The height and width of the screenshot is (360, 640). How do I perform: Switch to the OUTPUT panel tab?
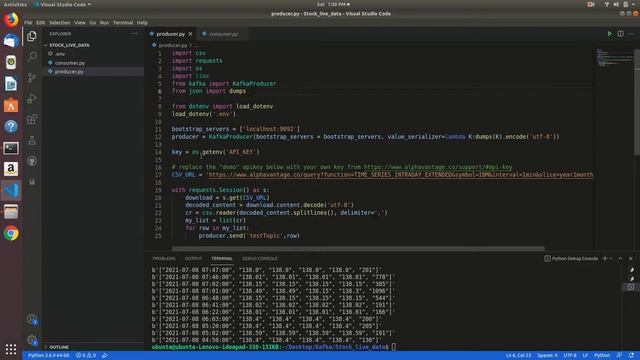pos(193,258)
